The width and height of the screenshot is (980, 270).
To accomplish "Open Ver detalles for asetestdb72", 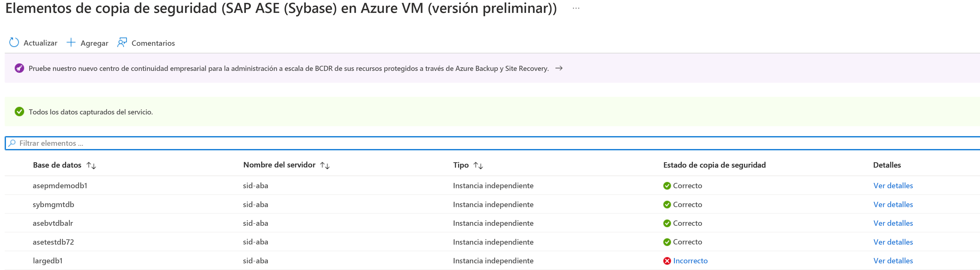I will pyautogui.click(x=893, y=242).
